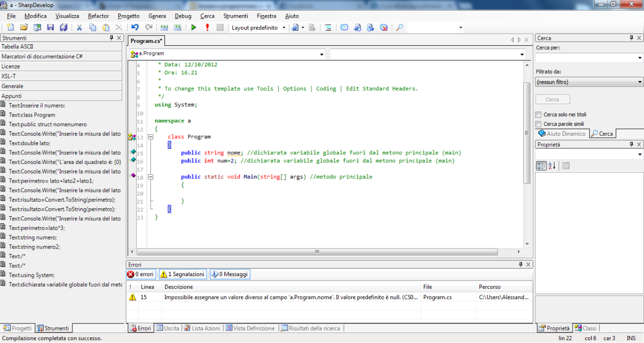The image size is (644, 343).
Task: Undo the last change
Action: (x=134, y=27)
